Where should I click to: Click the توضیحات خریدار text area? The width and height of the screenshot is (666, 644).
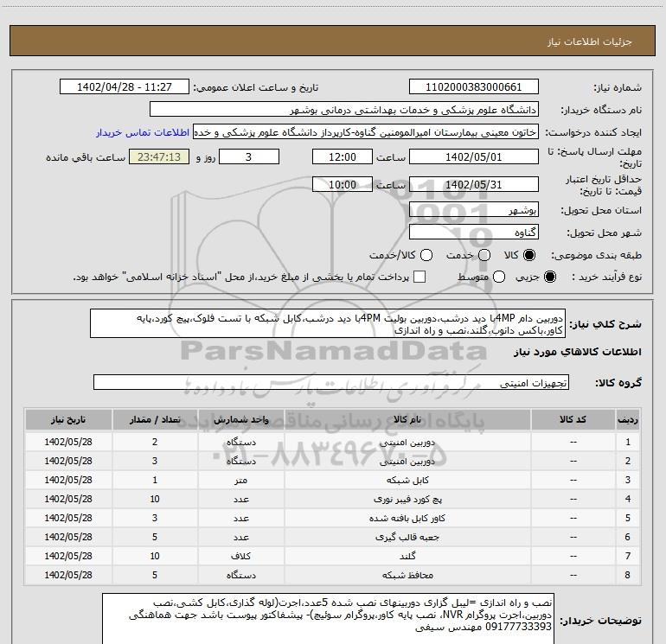pyautogui.click(x=329, y=619)
